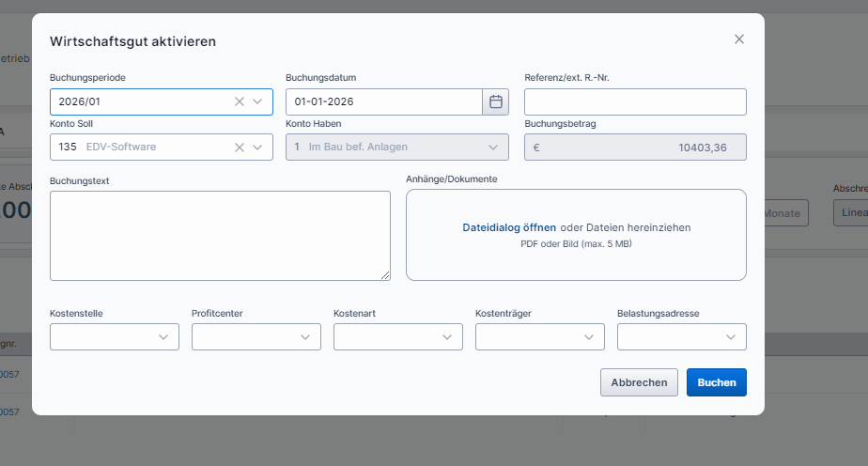
Task: Open the Buchungsdatum calendar picker
Action: (495, 101)
